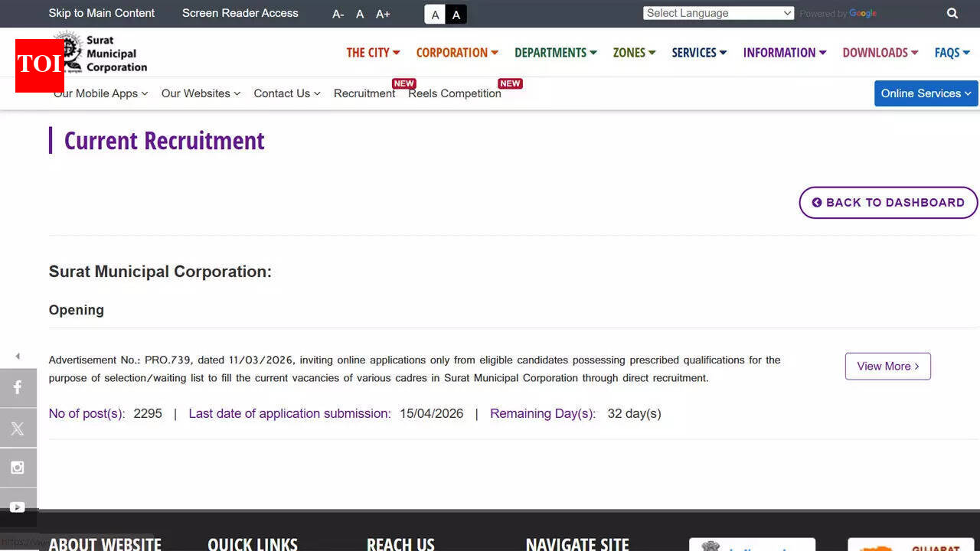Open the Facebook share icon
The width and height of the screenshot is (980, 551).
[18, 387]
